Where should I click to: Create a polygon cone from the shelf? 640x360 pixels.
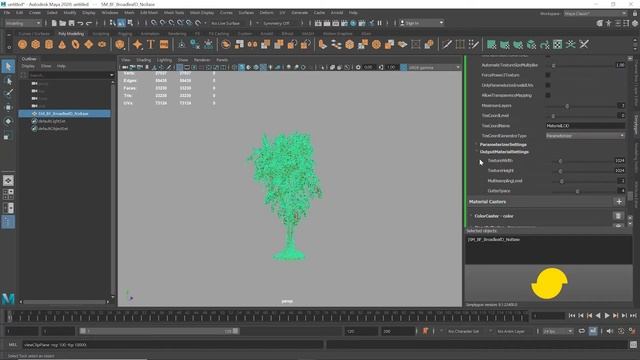pyautogui.click(x=62, y=44)
